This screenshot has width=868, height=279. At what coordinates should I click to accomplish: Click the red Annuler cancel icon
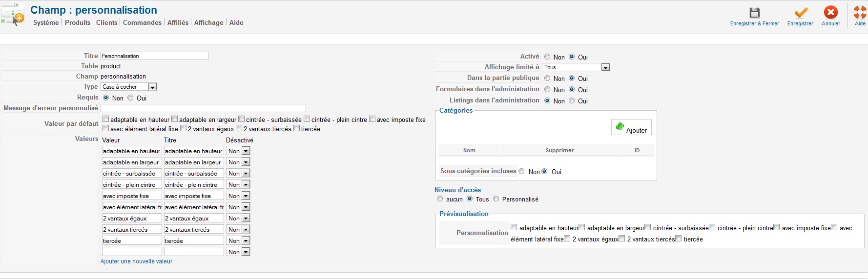click(831, 12)
